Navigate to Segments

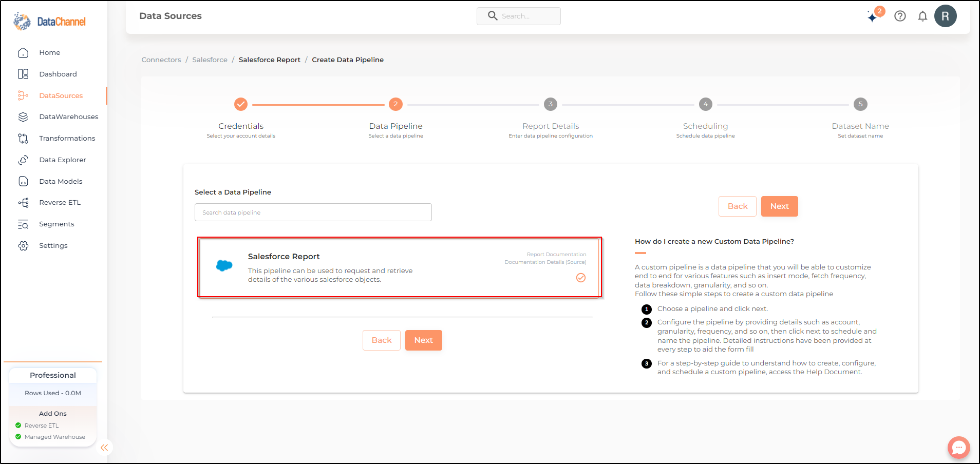56,224
